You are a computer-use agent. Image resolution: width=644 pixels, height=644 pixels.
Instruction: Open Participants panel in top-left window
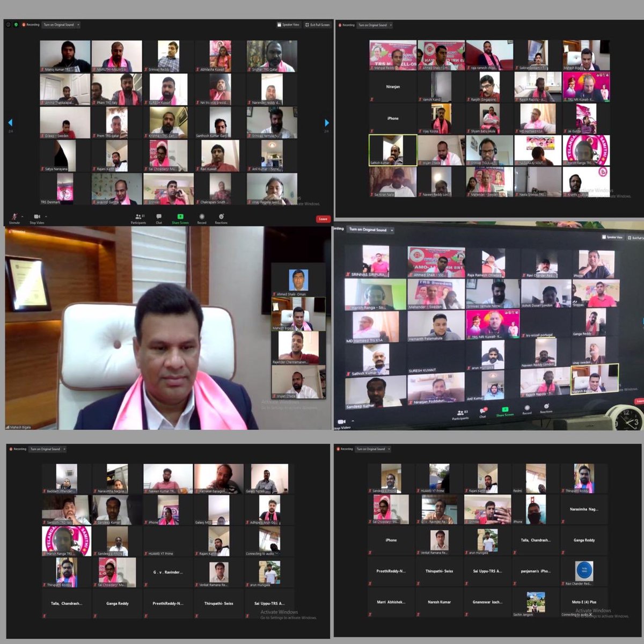click(138, 219)
